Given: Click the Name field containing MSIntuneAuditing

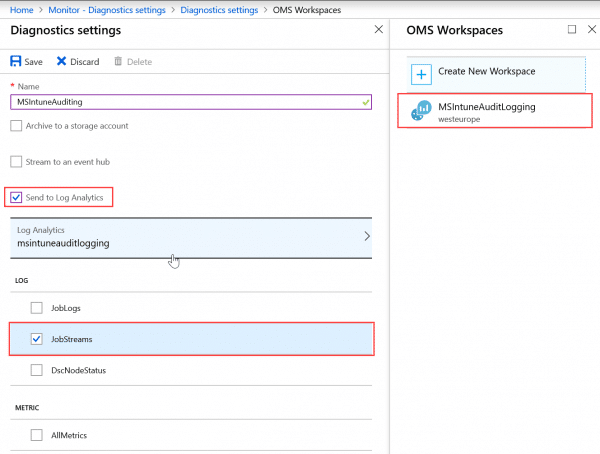Looking at the screenshot, I should pyautogui.click(x=191, y=102).
